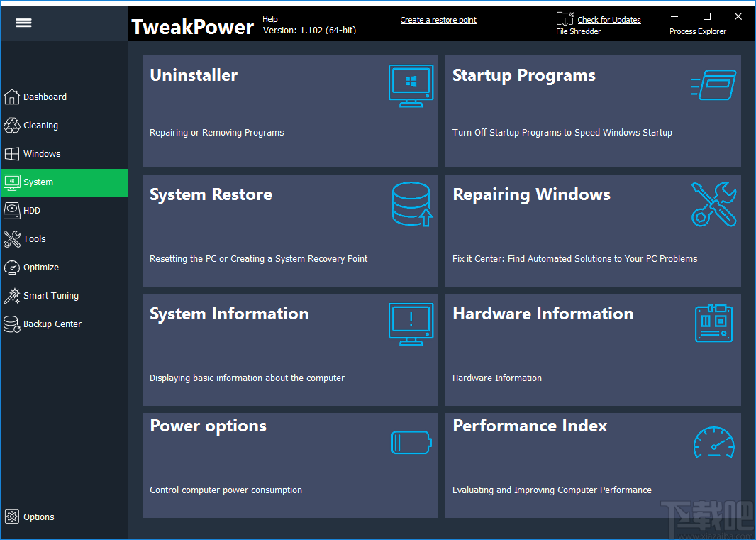The height and width of the screenshot is (540, 756).
Task: Open the System Information monitor icon
Action: 411,324
